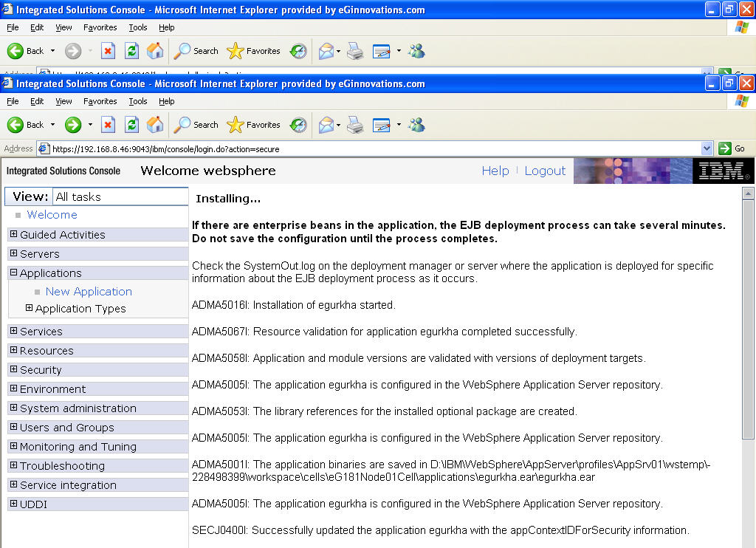756x548 pixels.
Task: Click the Help link in the console header
Action: (495, 171)
